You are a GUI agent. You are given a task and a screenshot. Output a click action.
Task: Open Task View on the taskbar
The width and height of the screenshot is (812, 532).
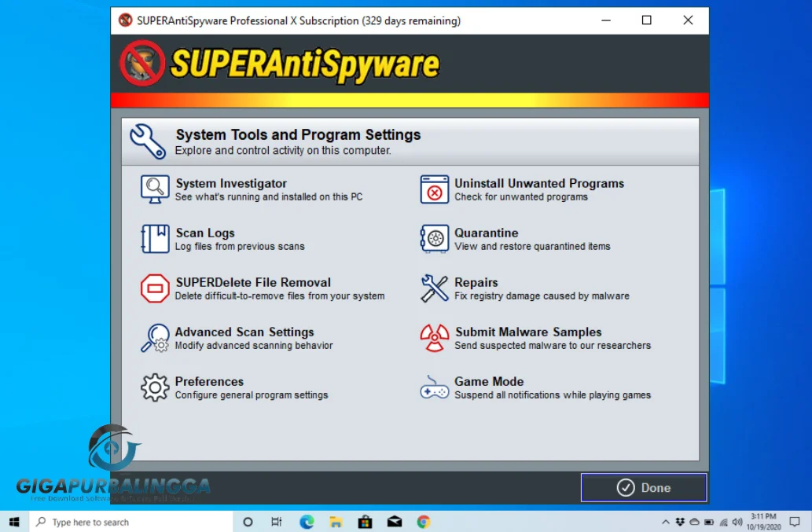point(277,522)
